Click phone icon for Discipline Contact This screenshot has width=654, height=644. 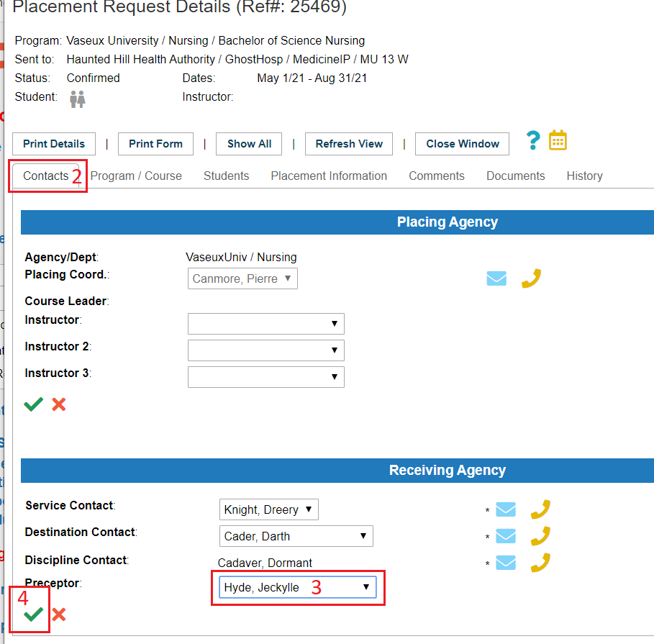[540, 562]
